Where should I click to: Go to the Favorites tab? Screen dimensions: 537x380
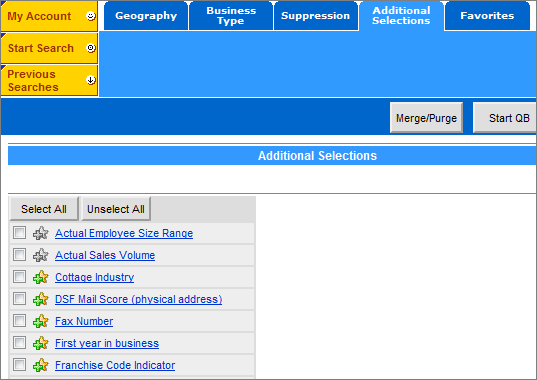point(487,16)
